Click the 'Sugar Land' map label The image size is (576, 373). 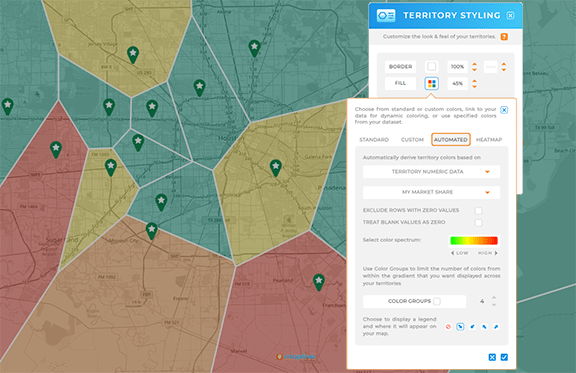tap(62, 240)
